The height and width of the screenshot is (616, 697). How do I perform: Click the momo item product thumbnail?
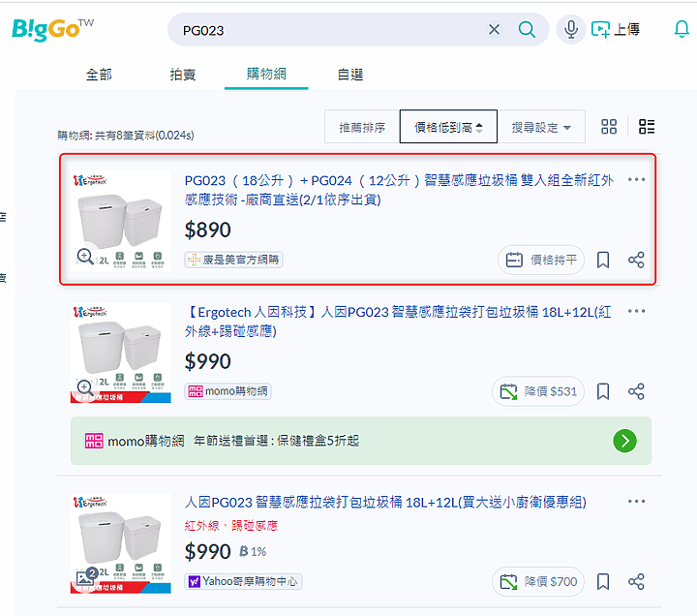coord(120,353)
